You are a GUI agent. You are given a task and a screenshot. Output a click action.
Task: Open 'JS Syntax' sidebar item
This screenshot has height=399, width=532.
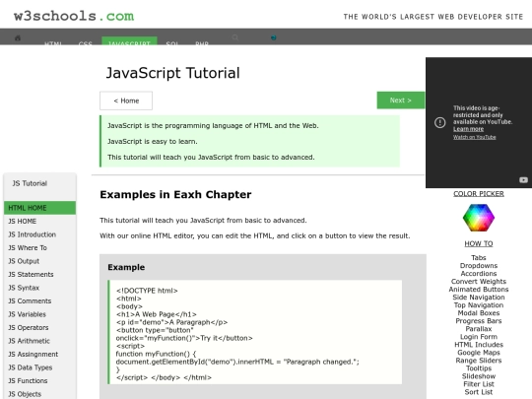(x=40, y=288)
